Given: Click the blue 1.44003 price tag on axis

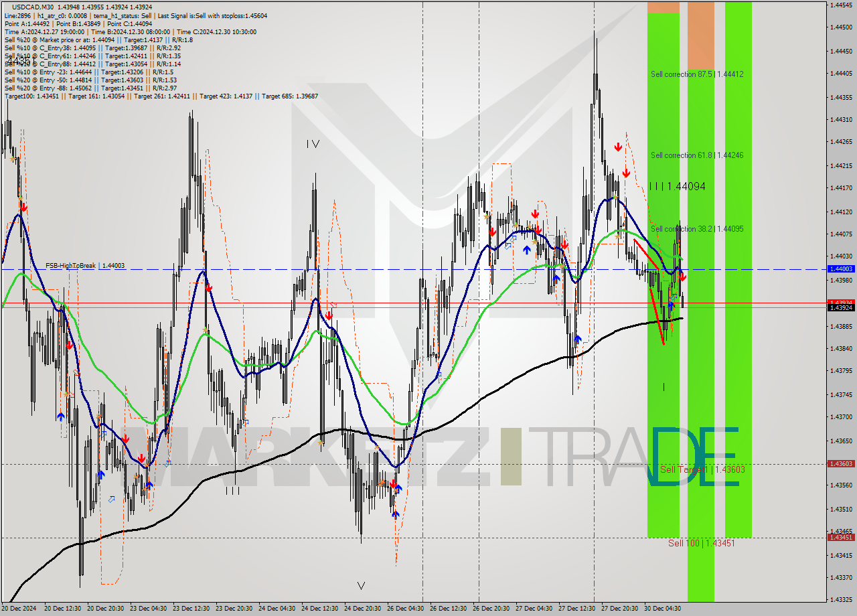Looking at the screenshot, I should click(x=841, y=268).
